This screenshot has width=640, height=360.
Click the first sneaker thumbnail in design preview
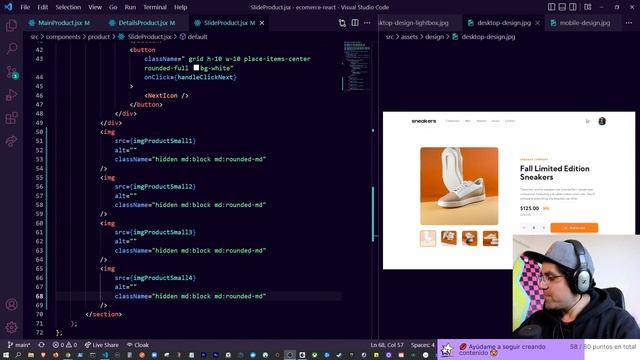point(428,238)
